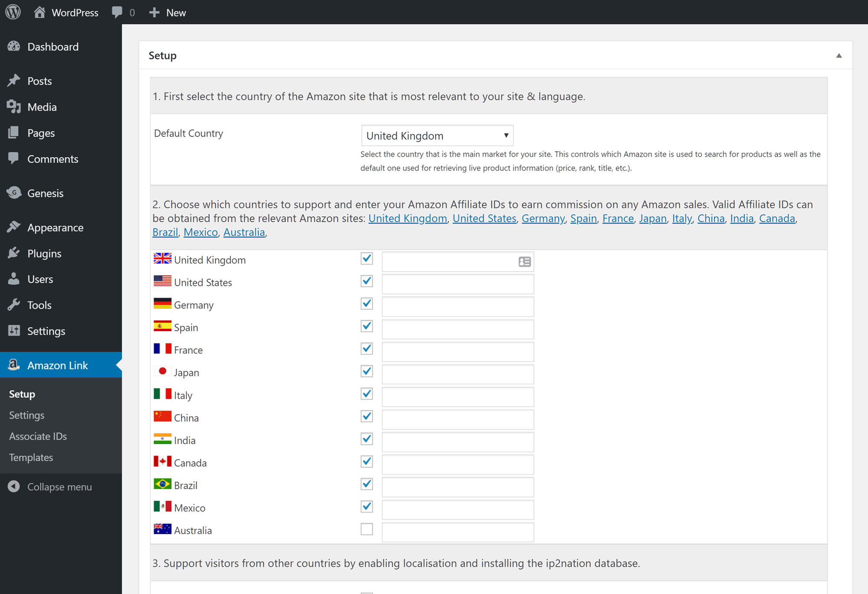
Task: Follow the India Amazon site link
Action: 742,218
